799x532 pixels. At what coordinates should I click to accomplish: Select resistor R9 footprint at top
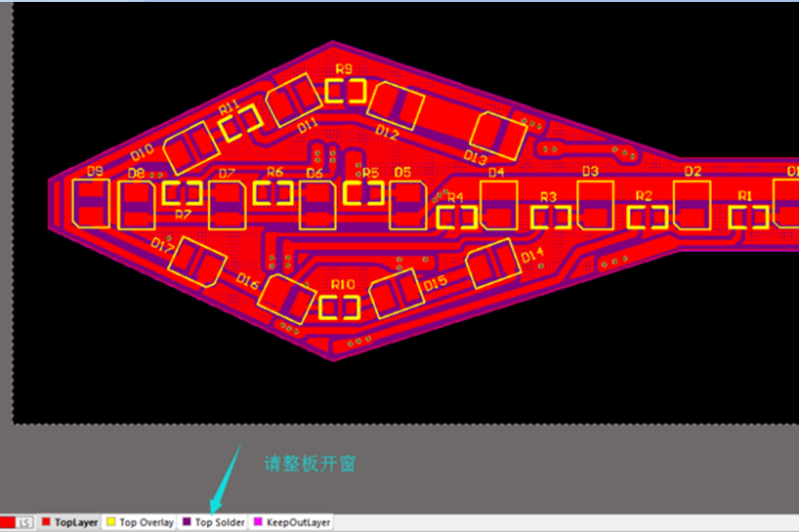pos(346,92)
